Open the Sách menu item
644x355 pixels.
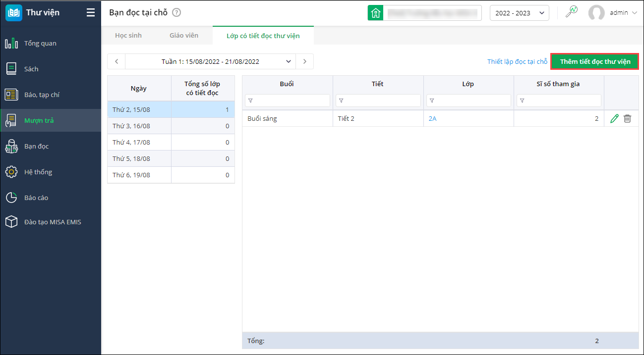point(51,69)
